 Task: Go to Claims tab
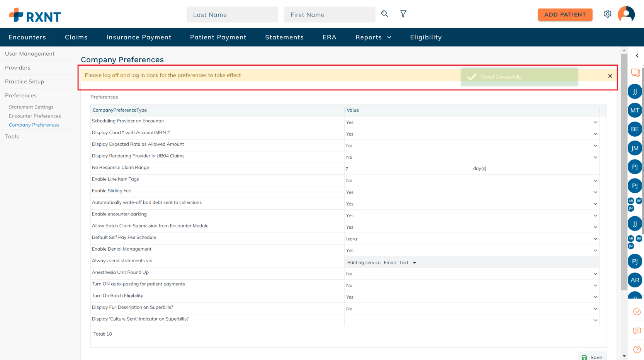76,37
